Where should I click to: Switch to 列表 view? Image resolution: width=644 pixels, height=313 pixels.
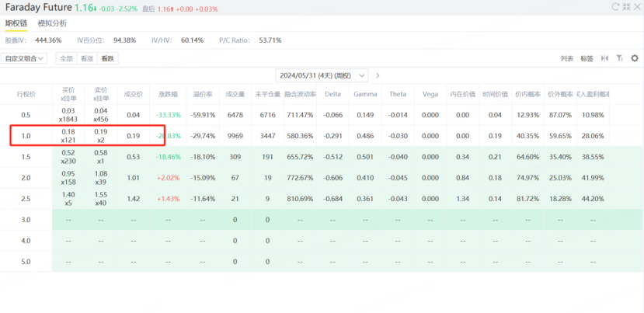(x=567, y=59)
